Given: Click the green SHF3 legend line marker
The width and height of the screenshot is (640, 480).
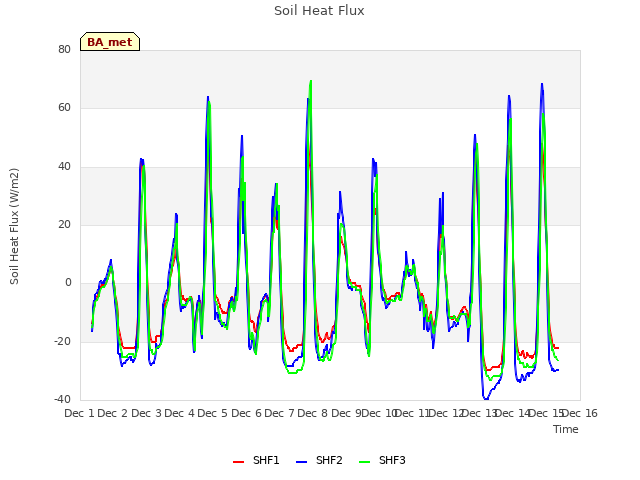Looking at the screenshot, I should coord(364,462).
